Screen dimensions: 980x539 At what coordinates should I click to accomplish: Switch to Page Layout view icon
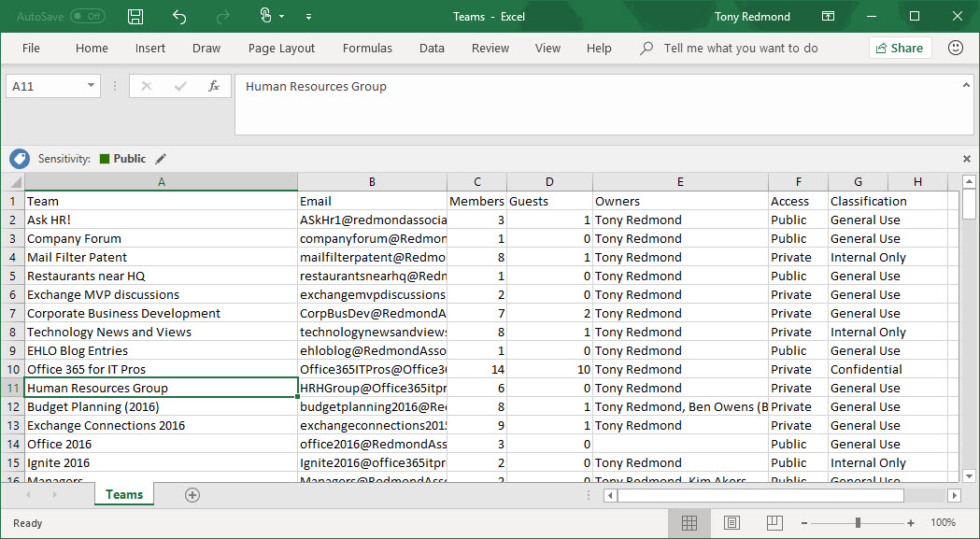732,523
